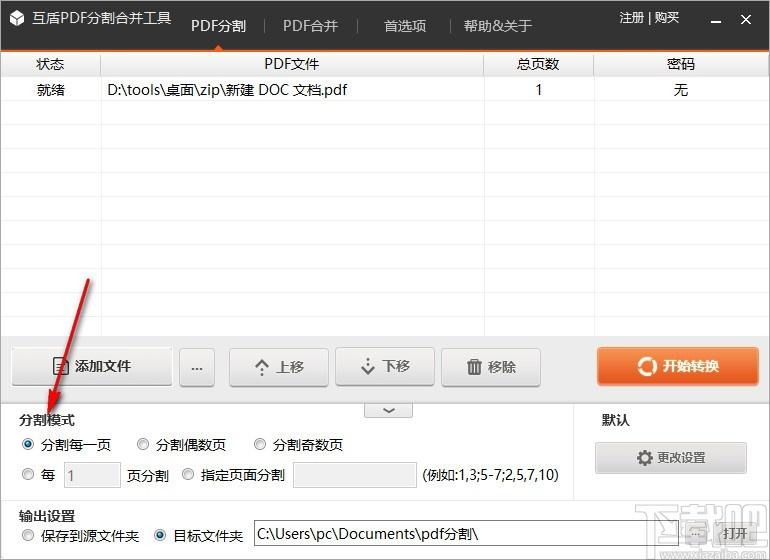
Task: Select the 分割偶数页 radio button
Action: 142,445
